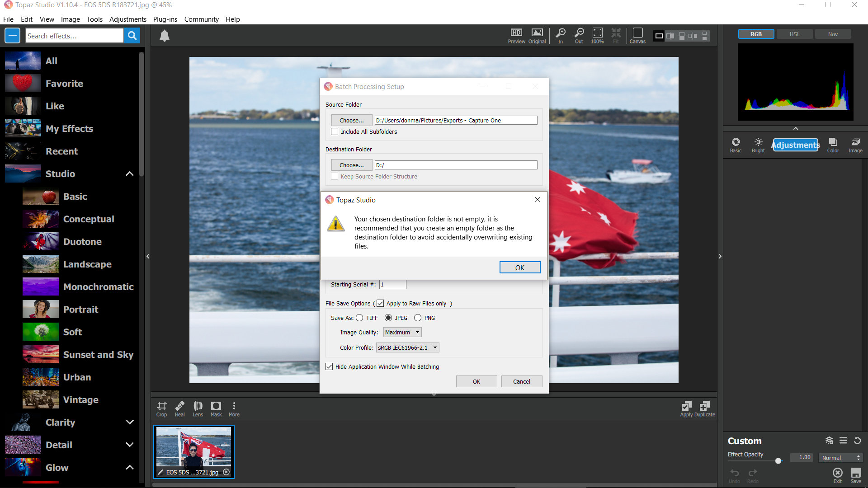Toggle the HD Preview icon
868x488 pixels.
tap(516, 36)
